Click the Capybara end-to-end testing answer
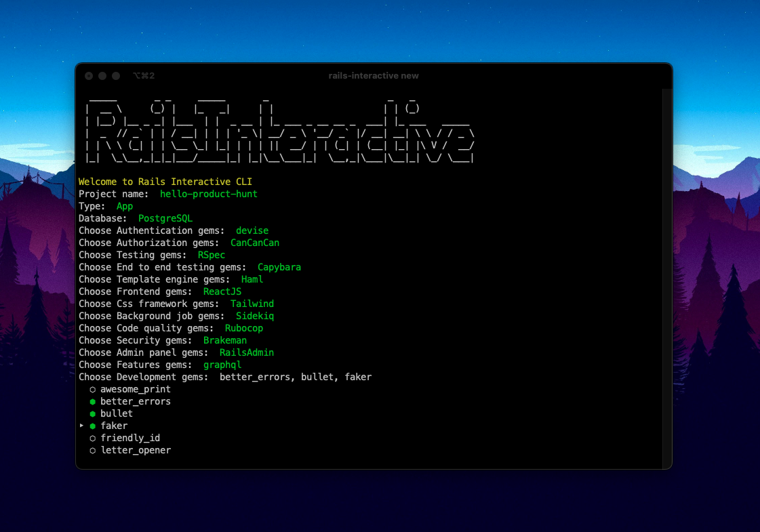The width and height of the screenshot is (760, 532). click(x=279, y=267)
